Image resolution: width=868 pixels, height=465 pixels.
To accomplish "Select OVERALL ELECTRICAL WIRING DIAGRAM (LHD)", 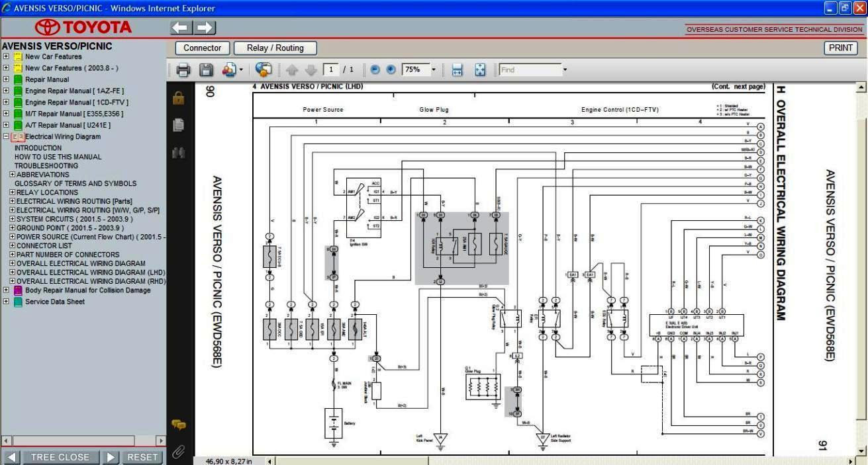I will 91,272.
